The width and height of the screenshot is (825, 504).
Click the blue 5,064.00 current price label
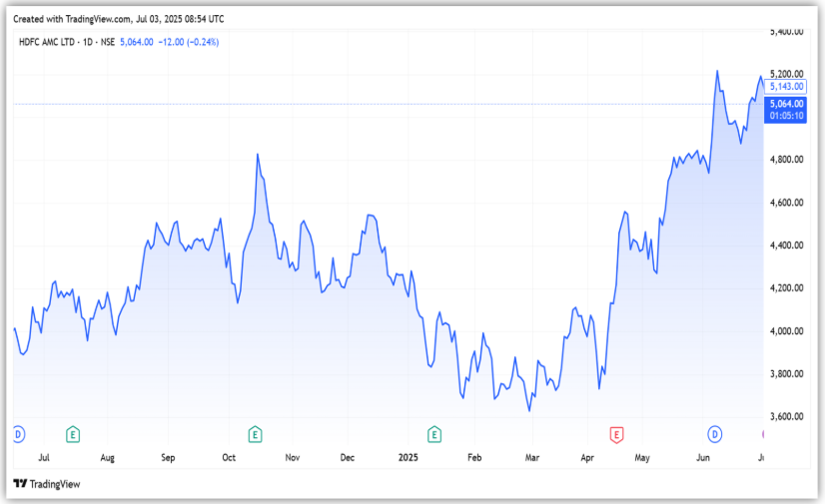786,103
